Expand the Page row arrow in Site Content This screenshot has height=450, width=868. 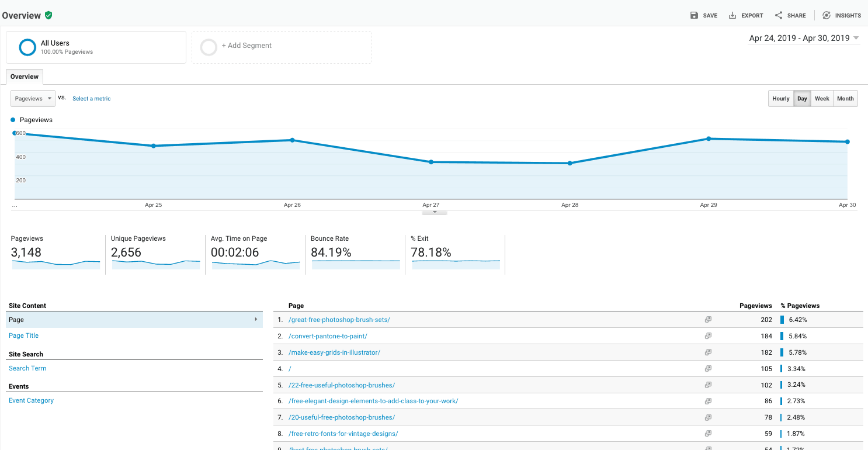(x=256, y=319)
